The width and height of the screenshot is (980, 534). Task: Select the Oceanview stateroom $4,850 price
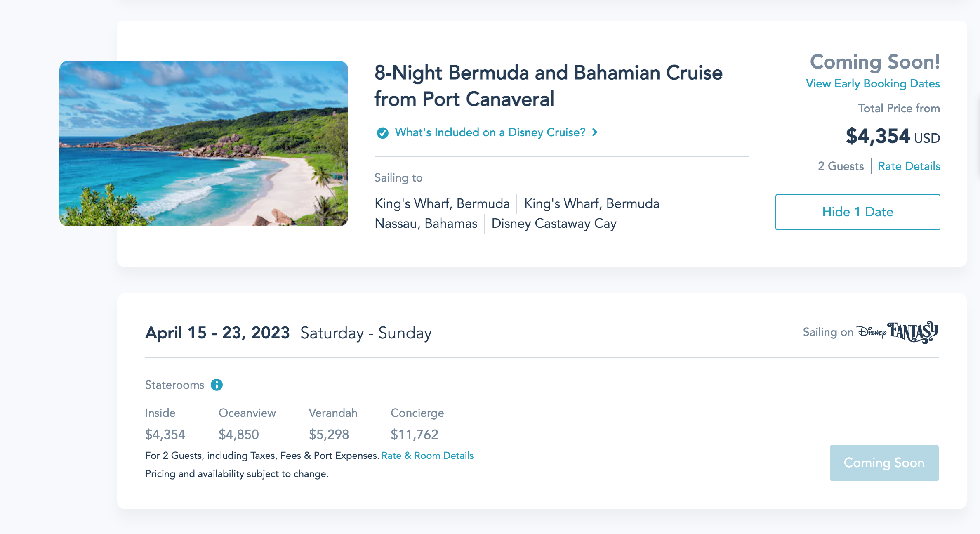(239, 434)
